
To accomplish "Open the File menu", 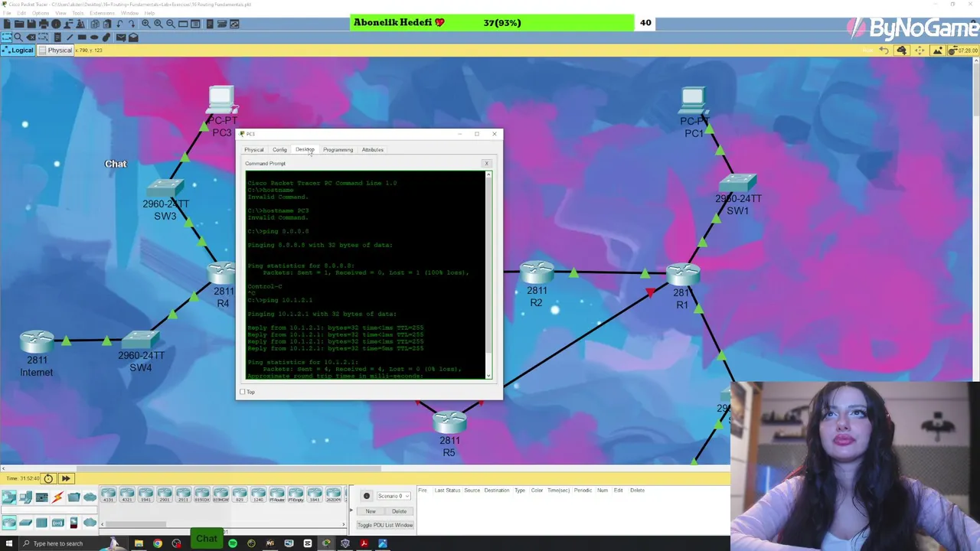I will pos(7,13).
